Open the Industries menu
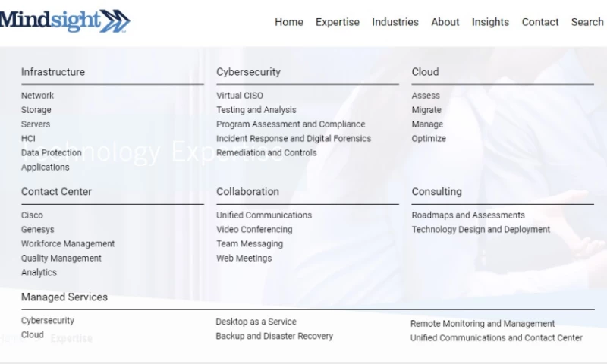 click(395, 22)
